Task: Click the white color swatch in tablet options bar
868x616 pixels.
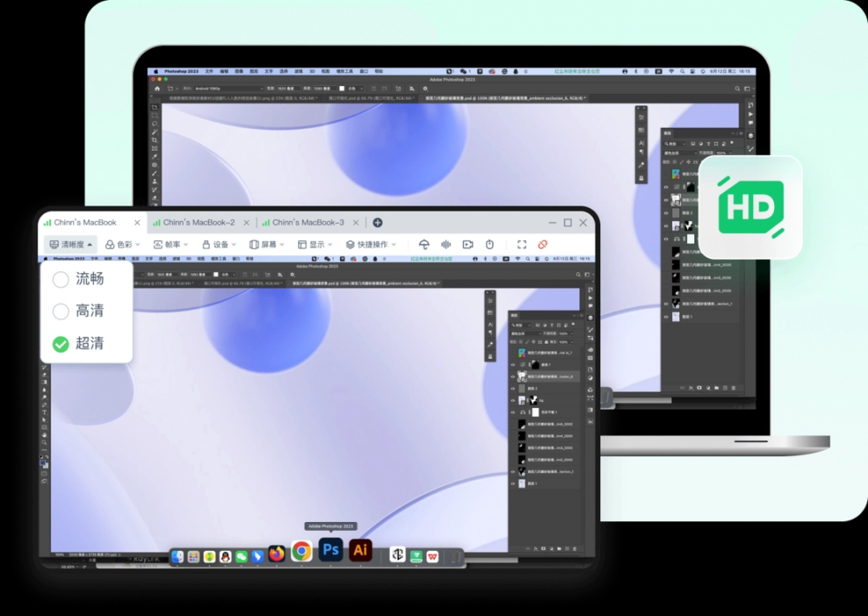Action: coord(216,275)
